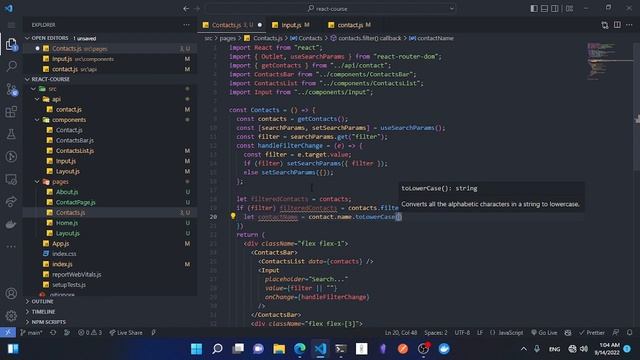Viewport: 640px width, 360px height.
Task: Open errors and warnings count in status bar
Action: coord(90,333)
